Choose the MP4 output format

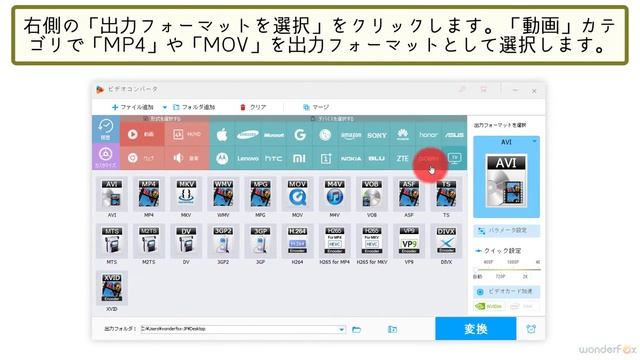(149, 194)
